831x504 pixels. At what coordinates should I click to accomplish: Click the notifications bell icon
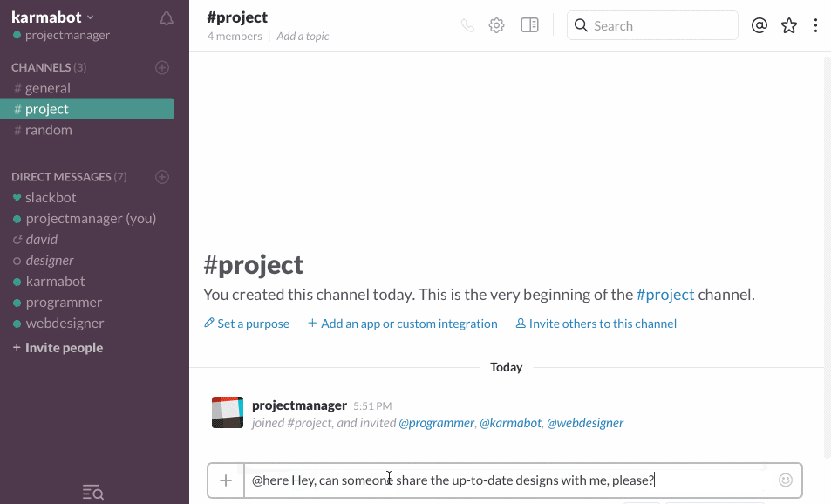167,18
